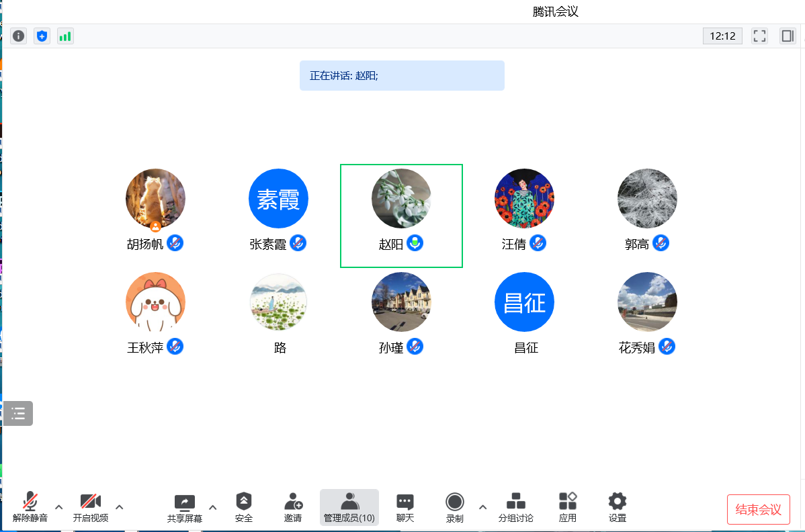
Task: Expand the video options arrow beside 开启视频
Action: point(120,507)
